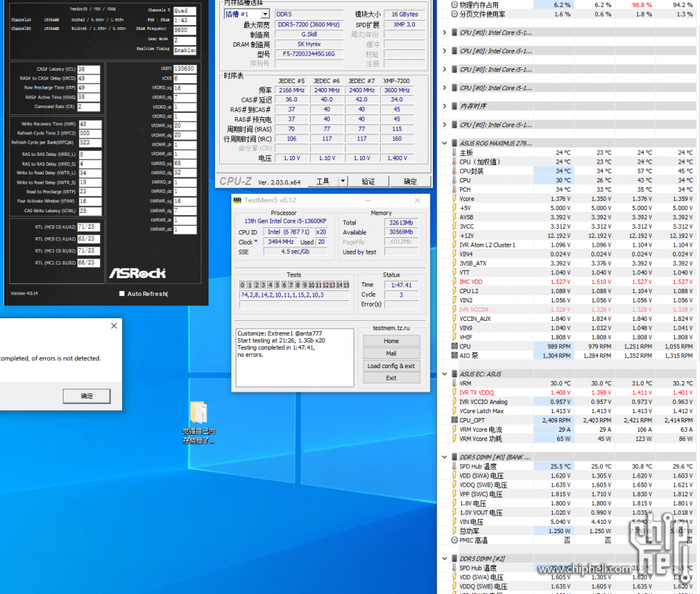
Task: Click the lightning icon beside VRM Vcore 电流
Action: click(x=454, y=430)
